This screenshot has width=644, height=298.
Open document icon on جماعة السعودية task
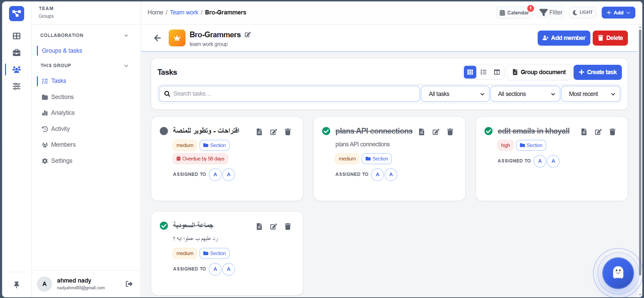tap(259, 227)
